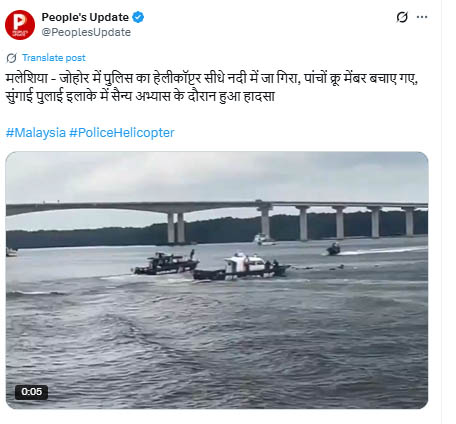Click the small boat under the bridge
This screenshot has height=424, width=456.
(264, 240)
